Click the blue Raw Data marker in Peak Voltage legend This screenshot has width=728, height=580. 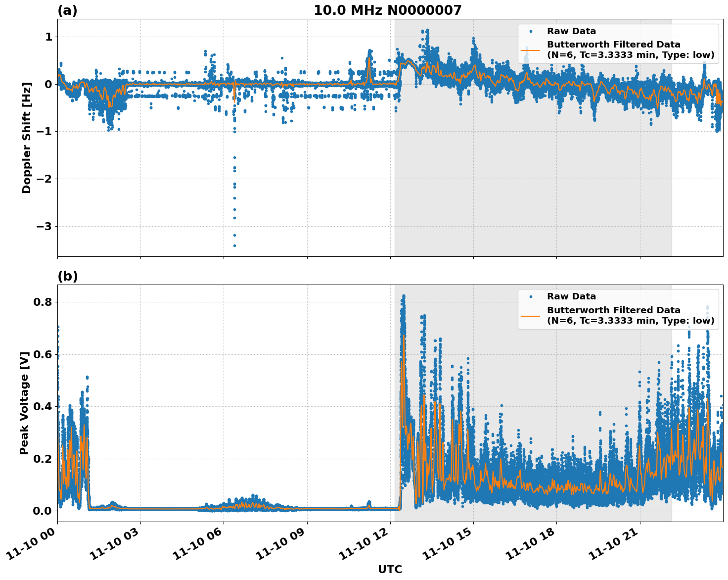tap(530, 296)
